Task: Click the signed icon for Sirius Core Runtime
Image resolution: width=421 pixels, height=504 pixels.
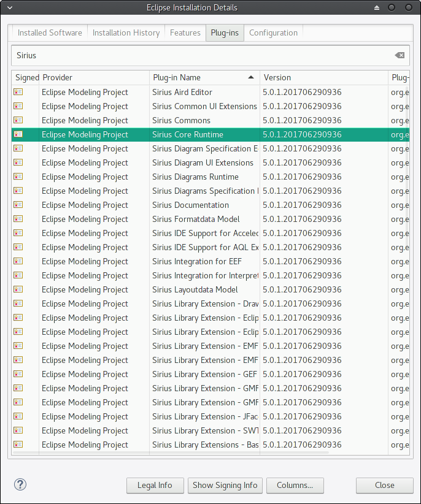Action: click(18, 134)
